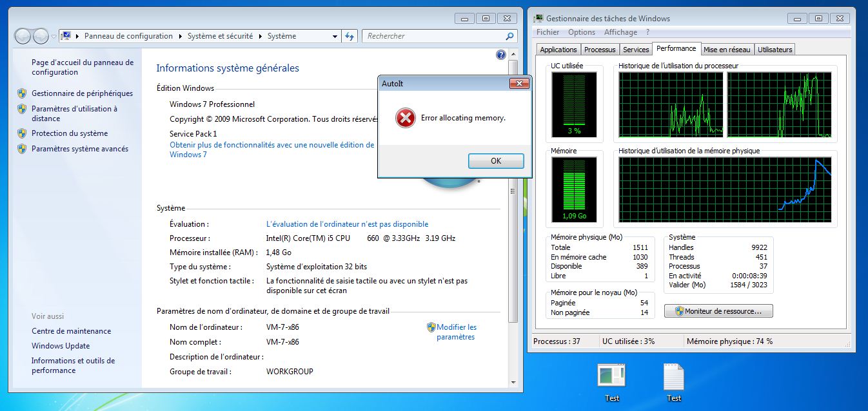Viewport: 868px width, 411px height.
Task: Click the Mémoire physique : 74 % status entry
Action: [729, 341]
